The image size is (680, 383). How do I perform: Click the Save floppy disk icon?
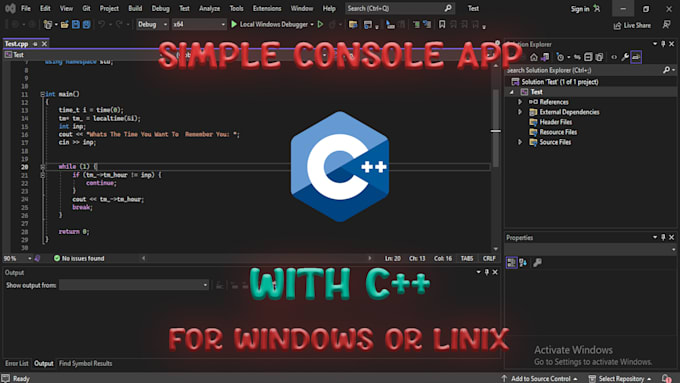(x=76, y=25)
